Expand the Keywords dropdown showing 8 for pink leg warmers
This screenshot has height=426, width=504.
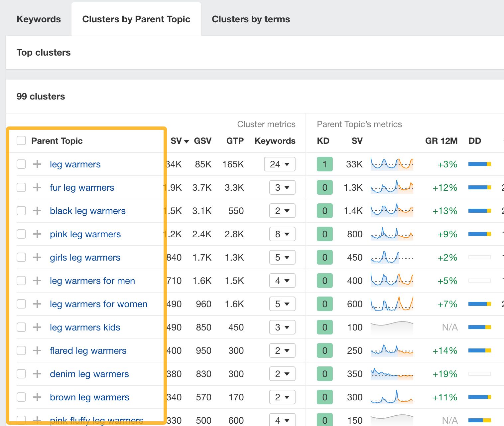(x=282, y=234)
